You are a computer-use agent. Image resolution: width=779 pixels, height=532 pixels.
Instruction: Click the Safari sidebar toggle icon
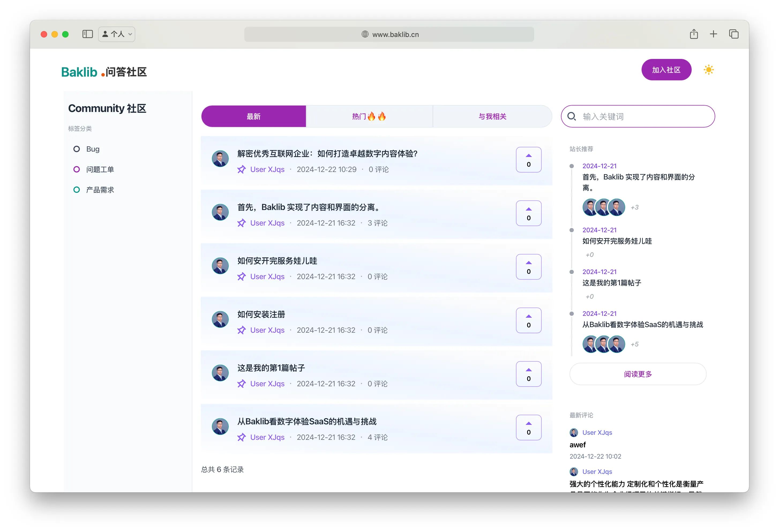(x=88, y=34)
